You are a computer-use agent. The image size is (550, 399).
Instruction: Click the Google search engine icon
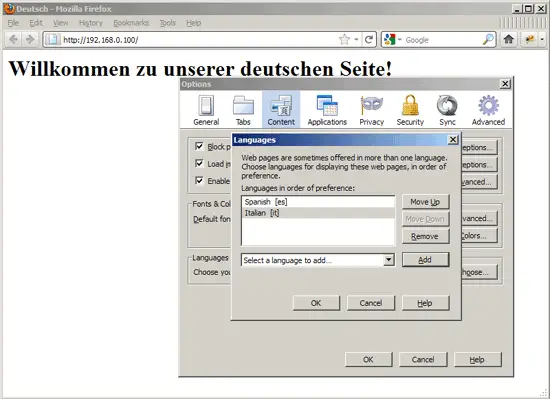(390, 40)
